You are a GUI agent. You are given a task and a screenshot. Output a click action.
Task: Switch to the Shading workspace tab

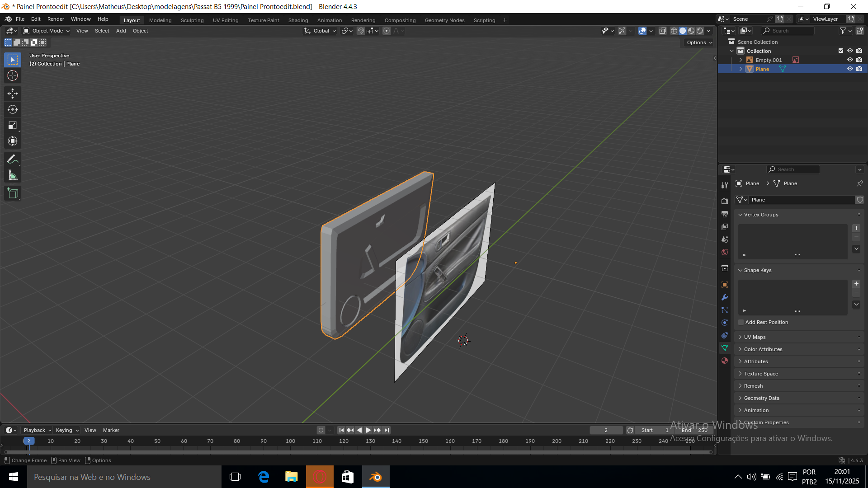click(298, 20)
